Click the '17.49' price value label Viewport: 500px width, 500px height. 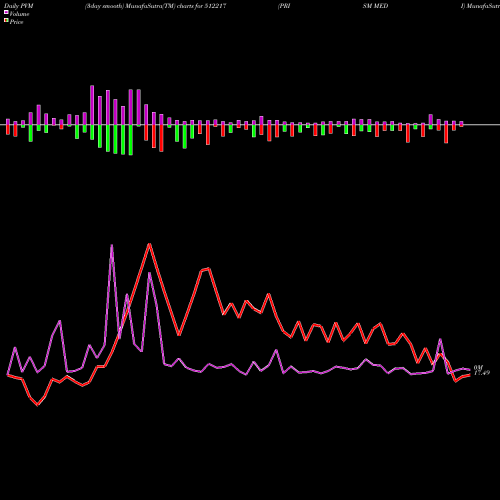coord(482,373)
